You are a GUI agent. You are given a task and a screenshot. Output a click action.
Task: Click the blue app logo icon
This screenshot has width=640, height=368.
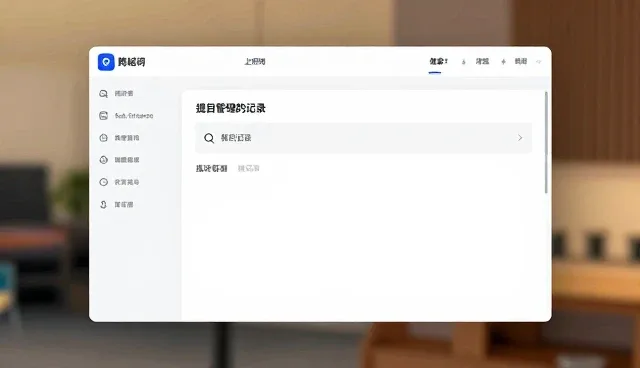tap(106, 62)
